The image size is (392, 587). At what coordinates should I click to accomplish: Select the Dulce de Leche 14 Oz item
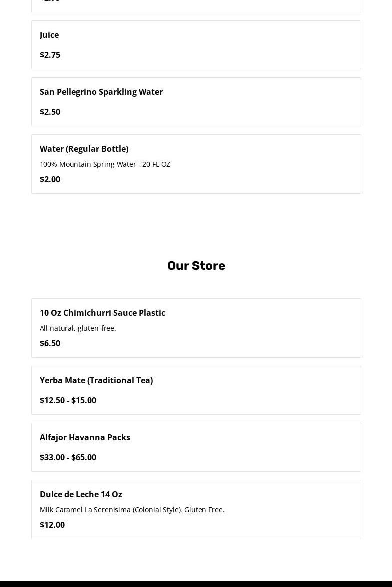(x=81, y=494)
